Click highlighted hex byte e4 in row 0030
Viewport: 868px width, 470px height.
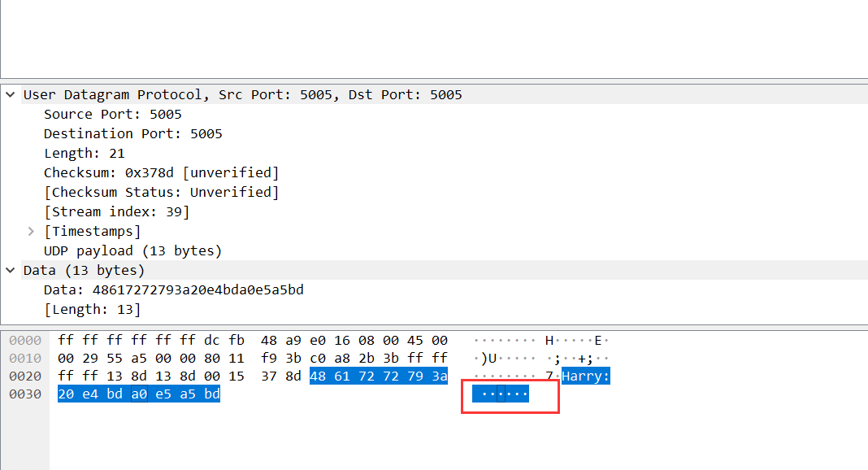tap(90, 394)
